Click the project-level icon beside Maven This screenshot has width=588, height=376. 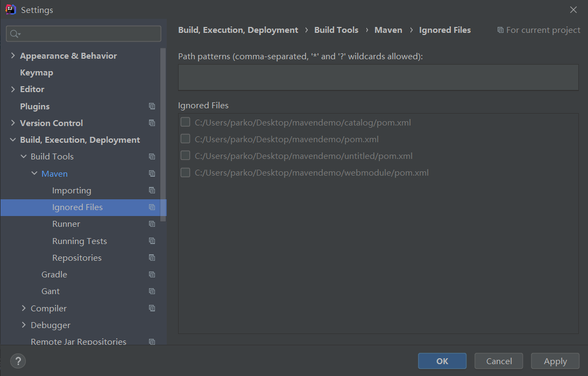152,173
